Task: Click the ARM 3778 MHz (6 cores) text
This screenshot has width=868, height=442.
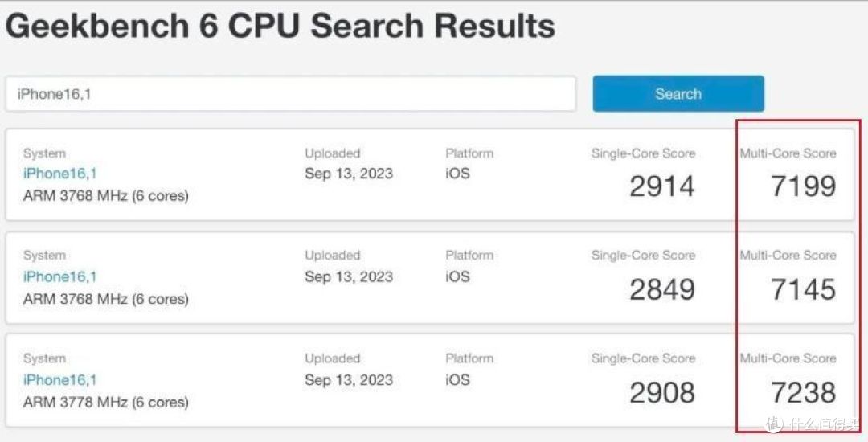Action: pyautogui.click(x=105, y=402)
